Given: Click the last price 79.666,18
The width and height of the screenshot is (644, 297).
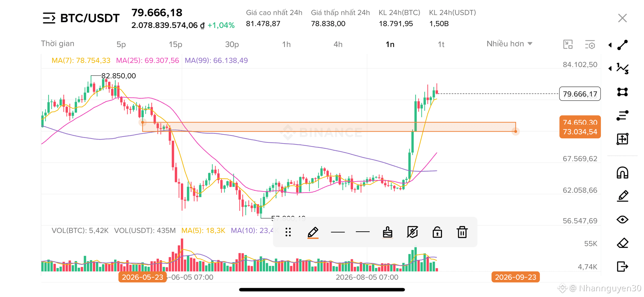Looking at the screenshot, I should (x=157, y=13).
